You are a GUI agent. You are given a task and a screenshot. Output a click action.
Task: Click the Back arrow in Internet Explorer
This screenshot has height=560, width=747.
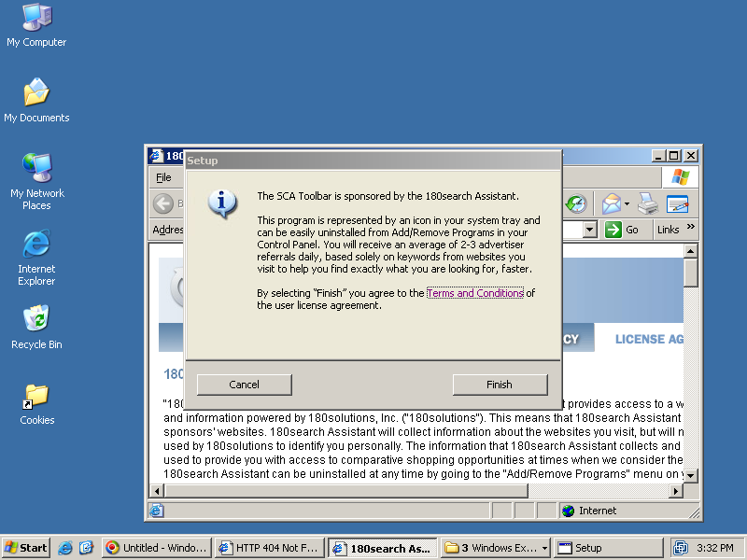pos(163,203)
